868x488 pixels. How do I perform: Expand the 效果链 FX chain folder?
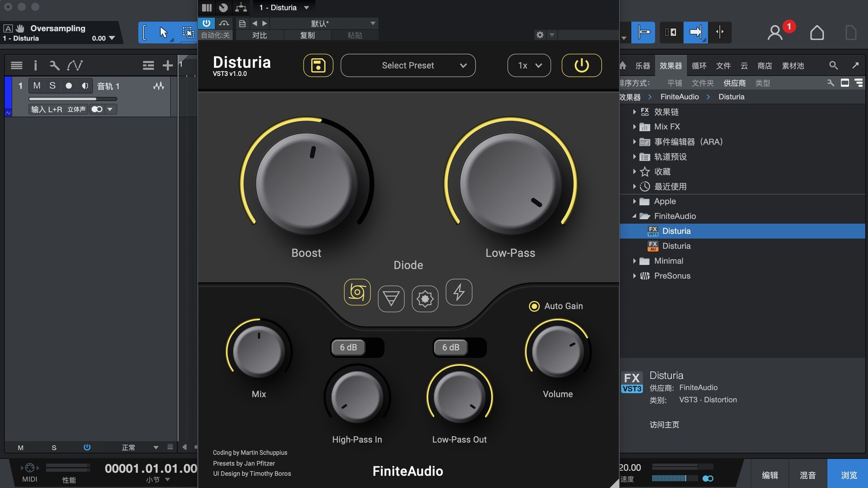pos(634,112)
